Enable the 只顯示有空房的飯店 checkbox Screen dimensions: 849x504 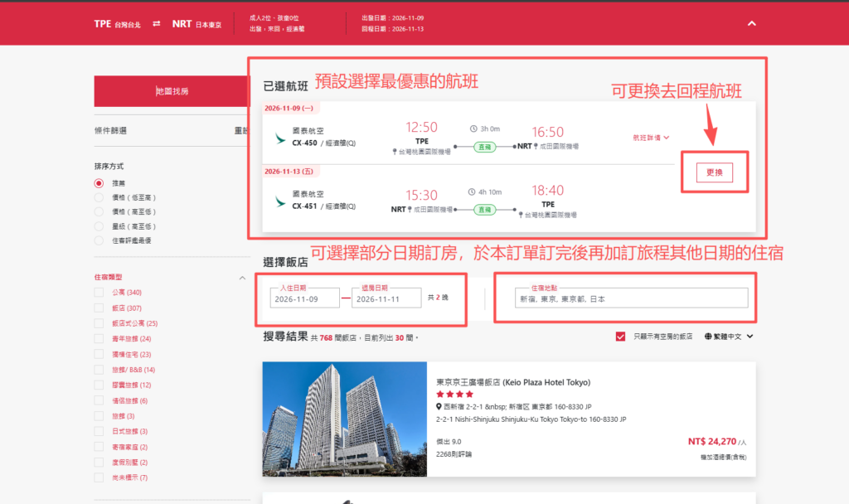click(619, 337)
